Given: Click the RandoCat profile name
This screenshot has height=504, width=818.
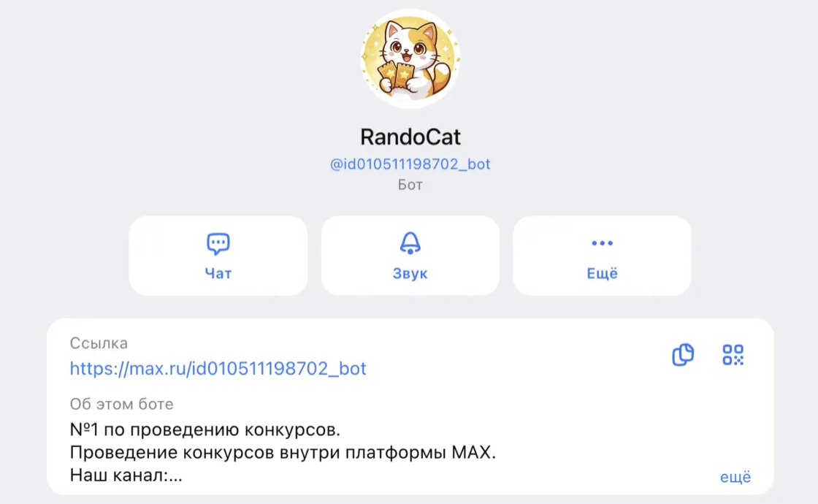Looking at the screenshot, I should pos(410,137).
